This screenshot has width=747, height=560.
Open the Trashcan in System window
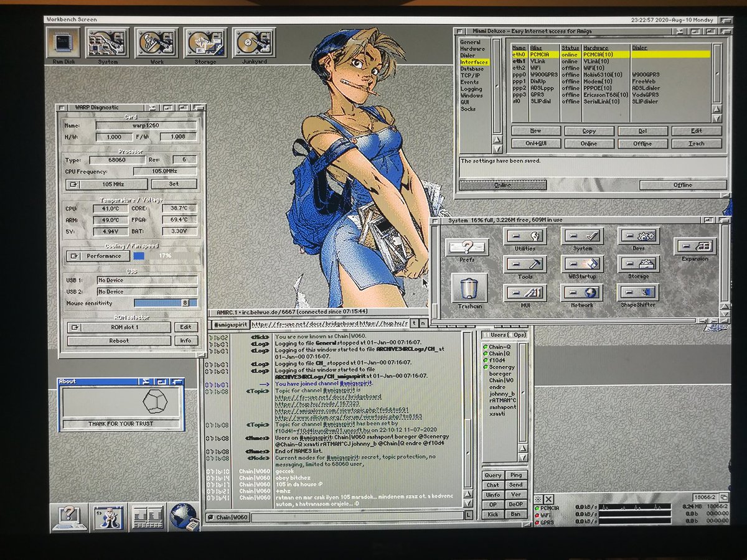tap(469, 287)
